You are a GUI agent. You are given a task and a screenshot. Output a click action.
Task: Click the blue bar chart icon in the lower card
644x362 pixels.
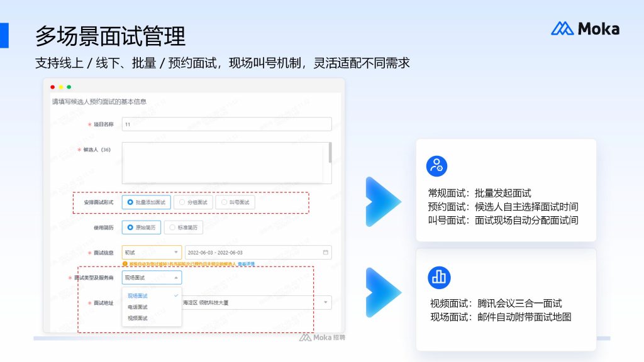click(x=439, y=277)
